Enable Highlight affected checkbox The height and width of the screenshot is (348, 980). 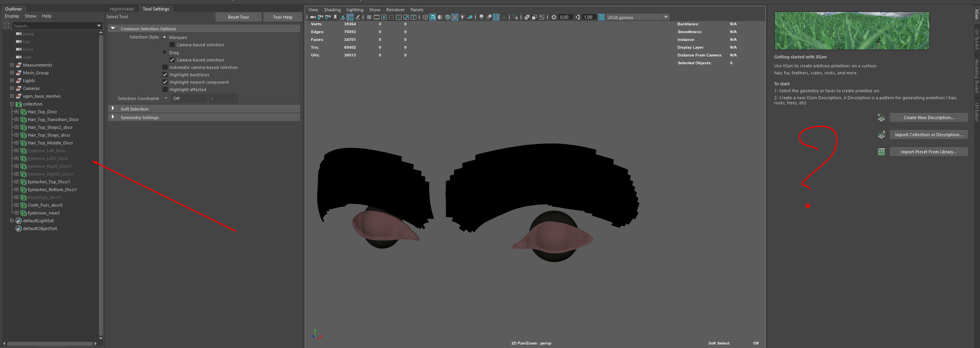click(x=165, y=90)
